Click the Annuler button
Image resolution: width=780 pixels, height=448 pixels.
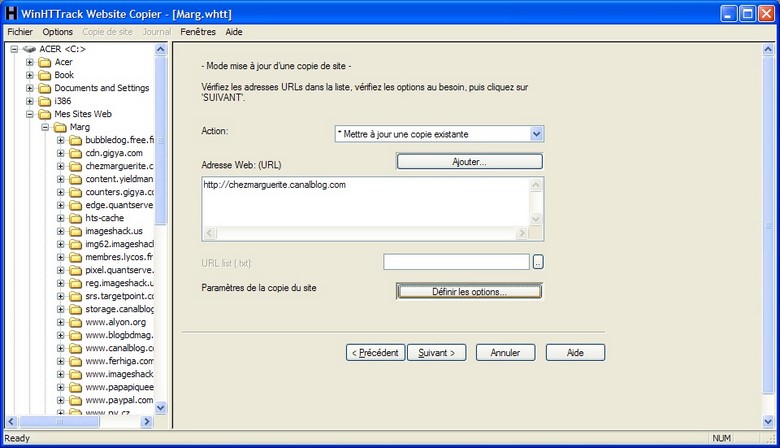[x=505, y=353]
